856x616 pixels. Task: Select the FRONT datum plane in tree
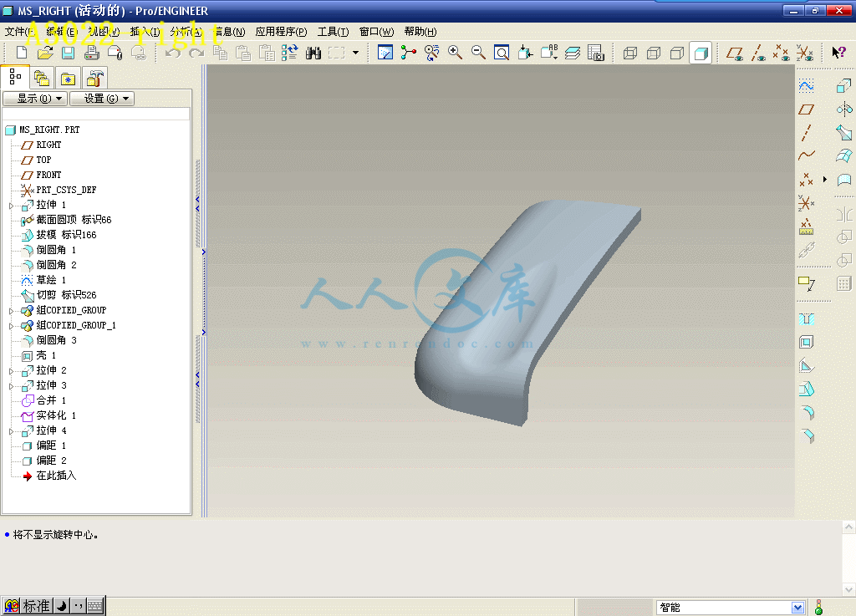click(x=48, y=176)
